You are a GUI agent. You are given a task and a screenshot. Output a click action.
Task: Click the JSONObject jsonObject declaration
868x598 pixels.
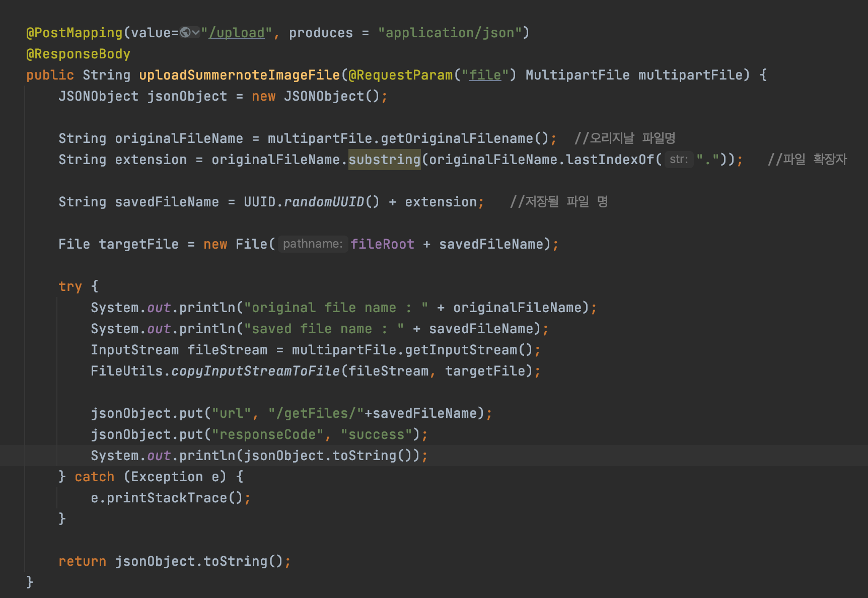click(142, 96)
